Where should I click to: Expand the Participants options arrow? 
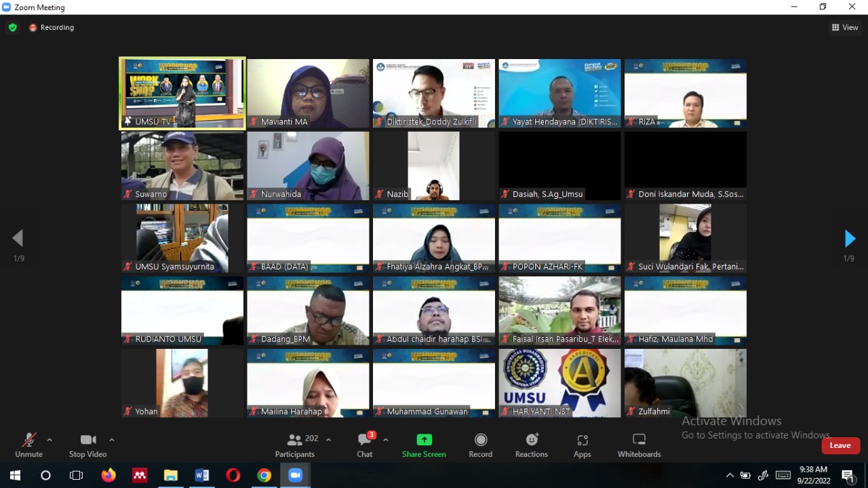tap(328, 440)
